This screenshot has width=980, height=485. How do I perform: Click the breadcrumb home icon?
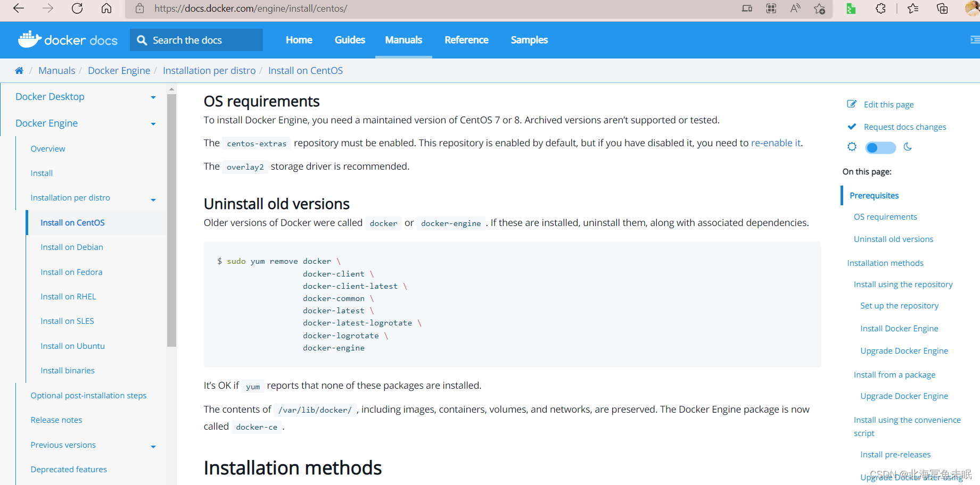click(19, 71)
